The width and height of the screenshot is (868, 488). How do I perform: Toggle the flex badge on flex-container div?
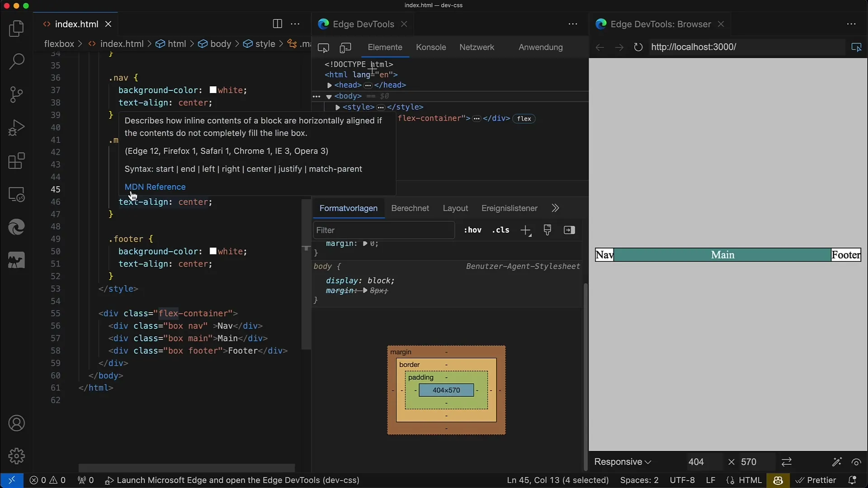tap(524, 119)
